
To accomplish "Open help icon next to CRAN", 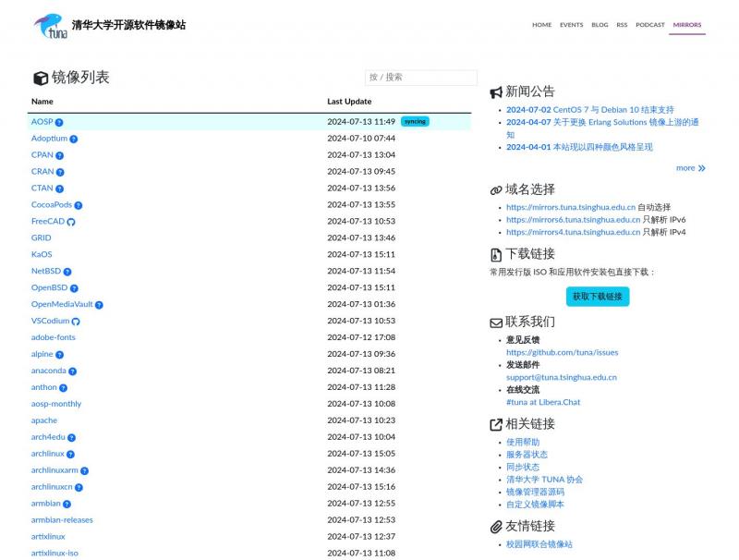I will point(60,172).
